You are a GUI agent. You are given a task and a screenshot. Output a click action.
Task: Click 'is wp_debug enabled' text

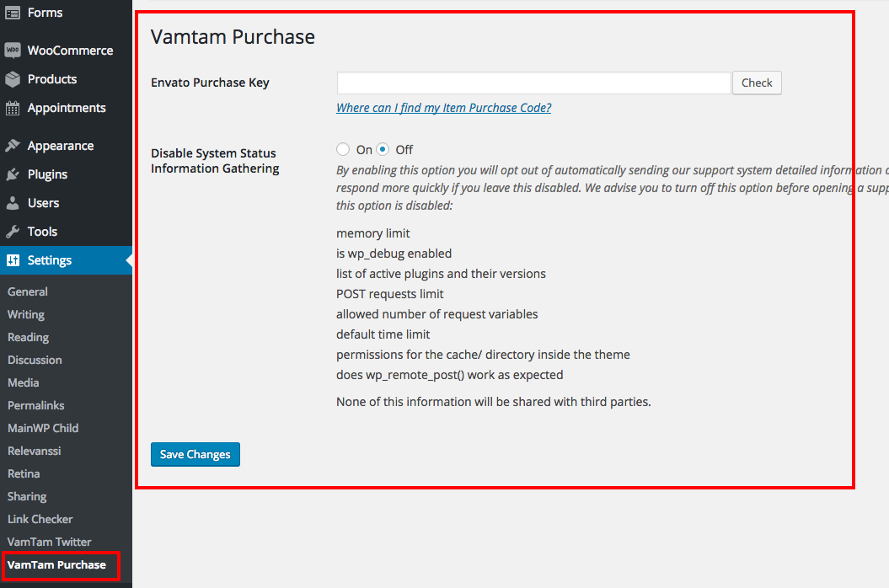[x=394, y=254]
